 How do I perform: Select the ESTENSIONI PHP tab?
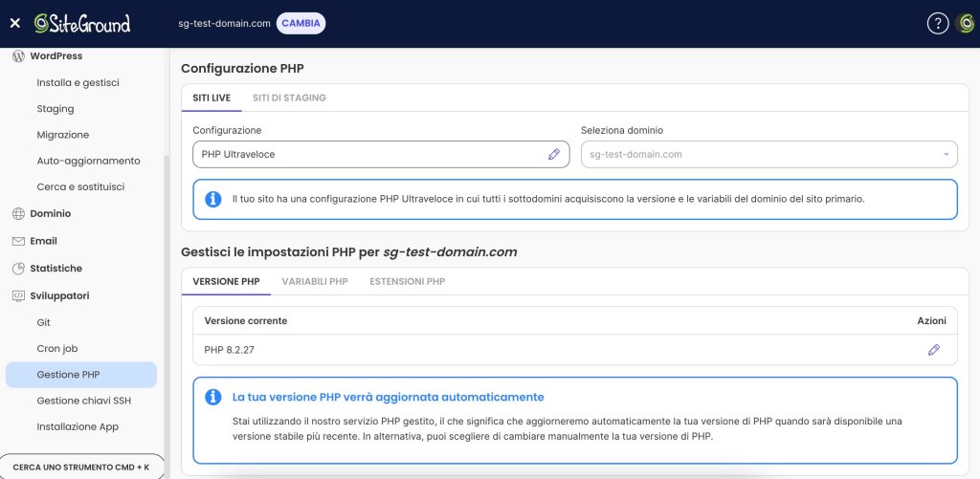point(408,282)
